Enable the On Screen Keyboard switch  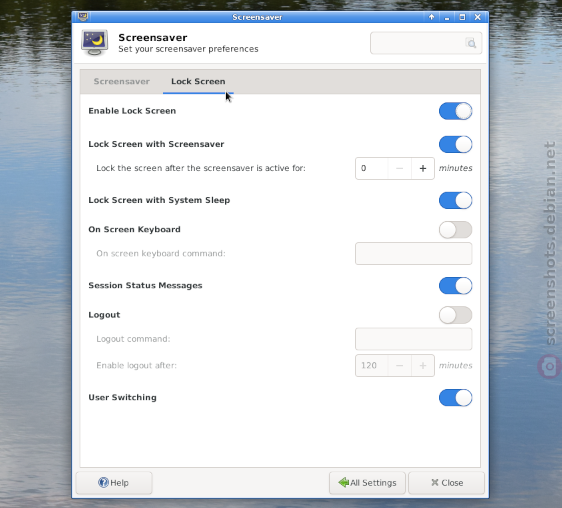point(456,230)
